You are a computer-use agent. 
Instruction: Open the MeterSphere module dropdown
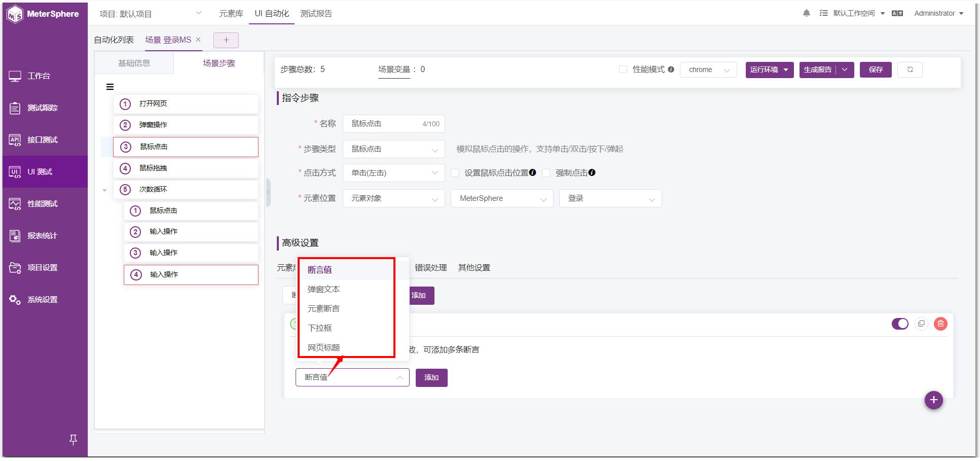[502, 198]
